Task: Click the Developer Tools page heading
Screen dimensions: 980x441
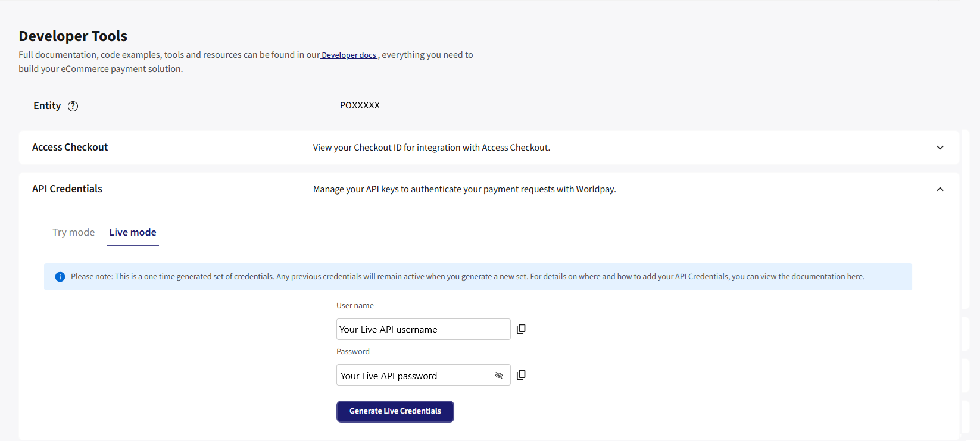Action: [73, 36]
